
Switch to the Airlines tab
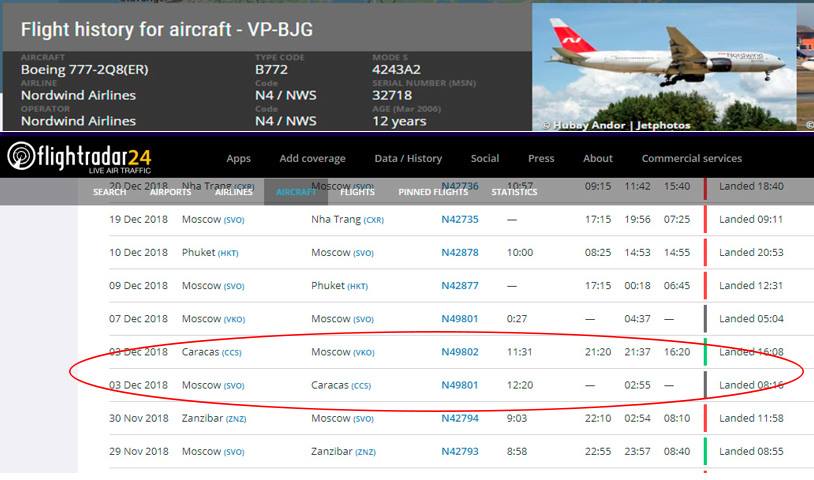234,192
